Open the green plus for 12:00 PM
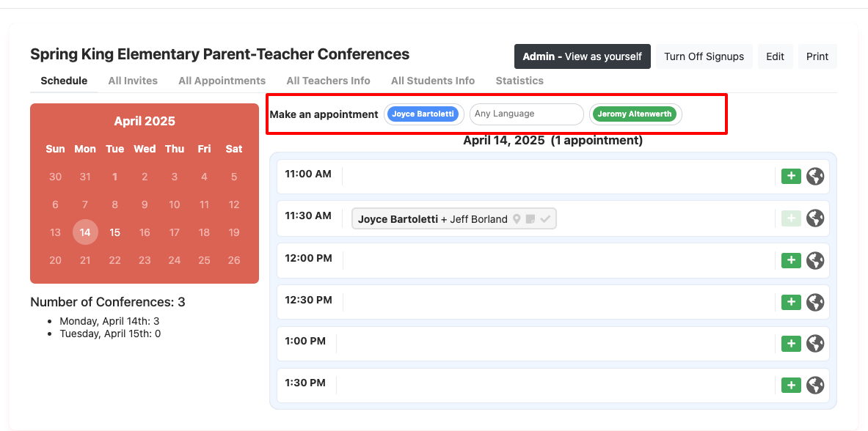 (791, 260)
